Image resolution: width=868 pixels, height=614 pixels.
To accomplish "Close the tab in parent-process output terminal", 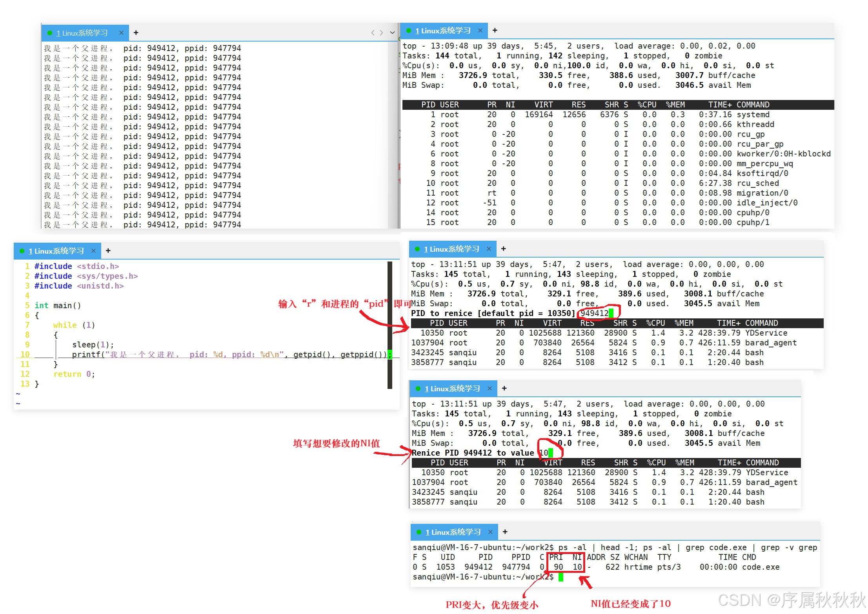I will coord(121,33).
